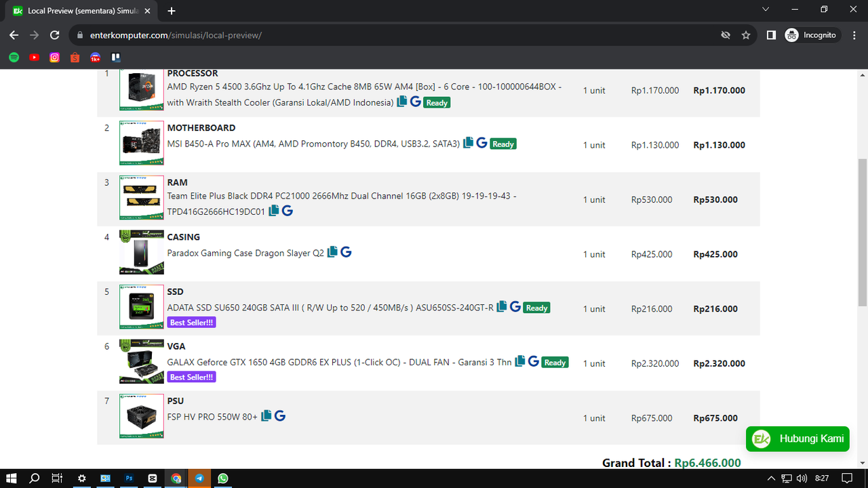
Task: Copy icon beside Paradox Dragon Slayer Q2 case
Action: 332,252
